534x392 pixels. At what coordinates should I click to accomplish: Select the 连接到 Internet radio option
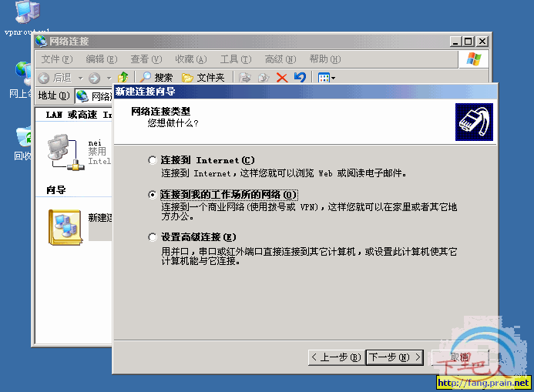pyautogui.click(x=152, y=160)
